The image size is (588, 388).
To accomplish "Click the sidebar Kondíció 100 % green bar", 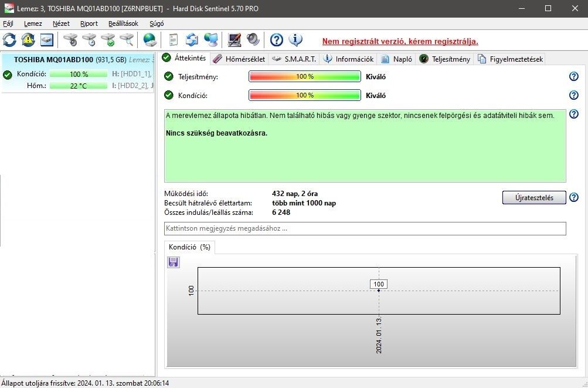I will click(x=79, y=74).
